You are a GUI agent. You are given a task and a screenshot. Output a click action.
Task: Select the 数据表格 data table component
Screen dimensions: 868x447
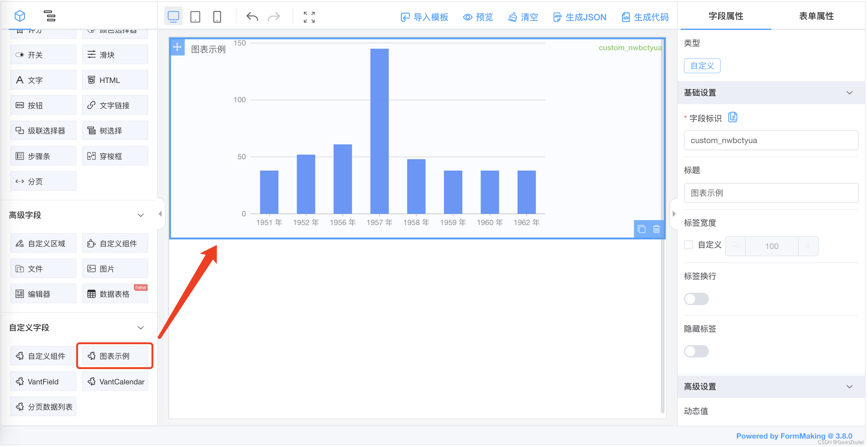(115, 294)
